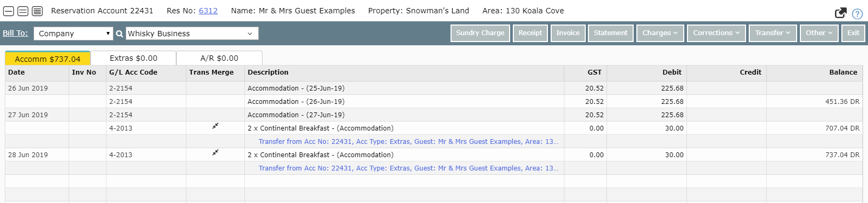Image resolution: width=868 pixels, height=203 pixels.
Task: Open the help question mark icon
Action: click(857, 14)
